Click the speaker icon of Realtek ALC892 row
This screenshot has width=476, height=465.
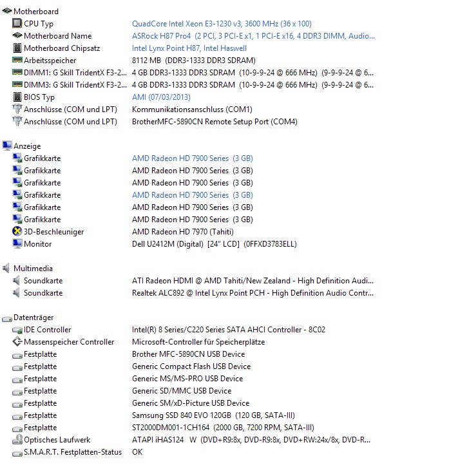[16, 292]
